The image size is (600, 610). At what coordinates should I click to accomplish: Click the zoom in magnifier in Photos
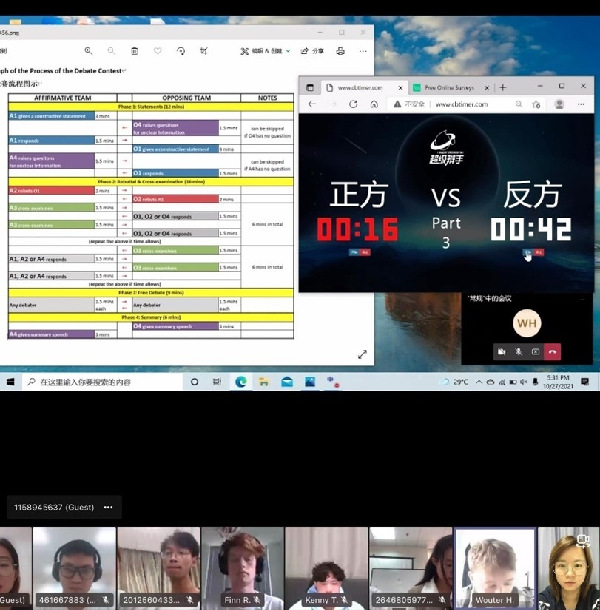(x=88, y=50)
